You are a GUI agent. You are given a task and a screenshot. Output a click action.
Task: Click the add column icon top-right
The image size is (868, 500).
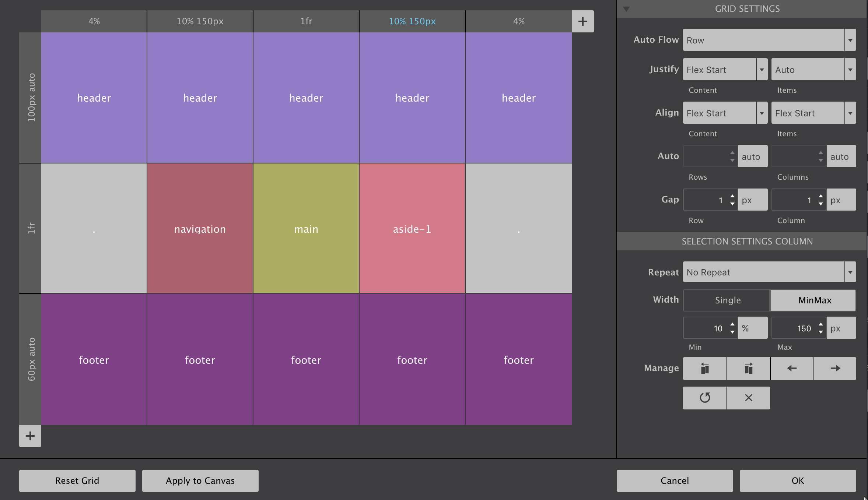click(583, 21)
